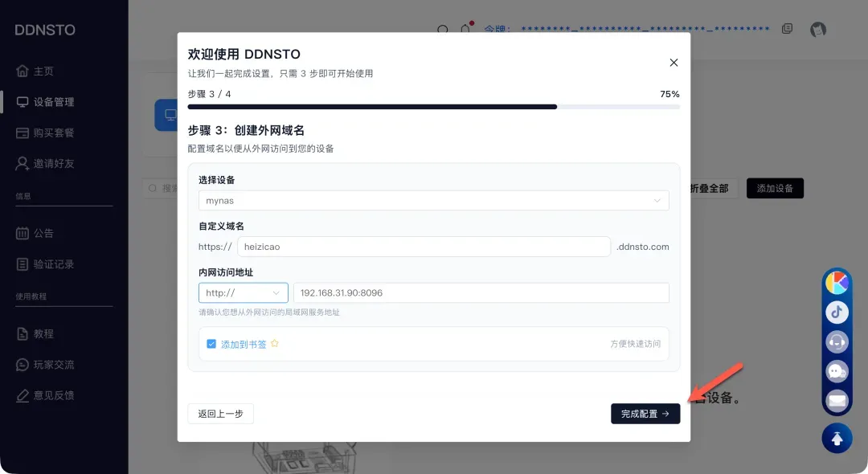Uncheck the 添加到书签 checkbox
The height and width of the screenshot is (474, 868).
(x=211, y=344)
